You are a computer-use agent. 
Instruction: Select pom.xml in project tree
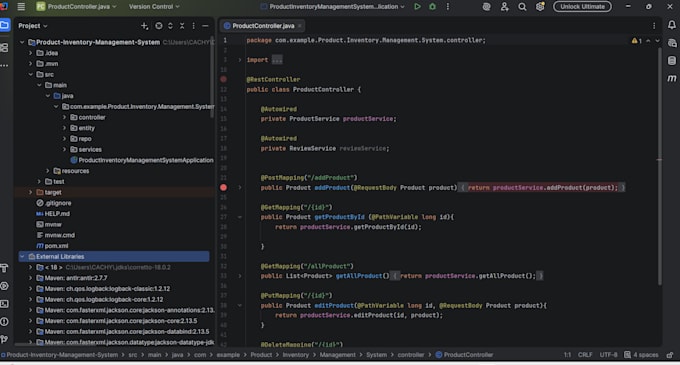(x=52, y=246)
